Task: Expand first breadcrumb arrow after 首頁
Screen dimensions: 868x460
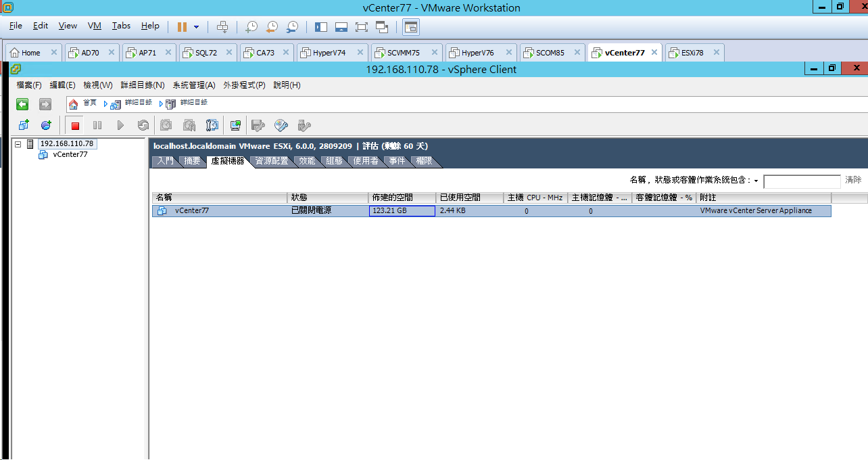Action: coord(106,103)
